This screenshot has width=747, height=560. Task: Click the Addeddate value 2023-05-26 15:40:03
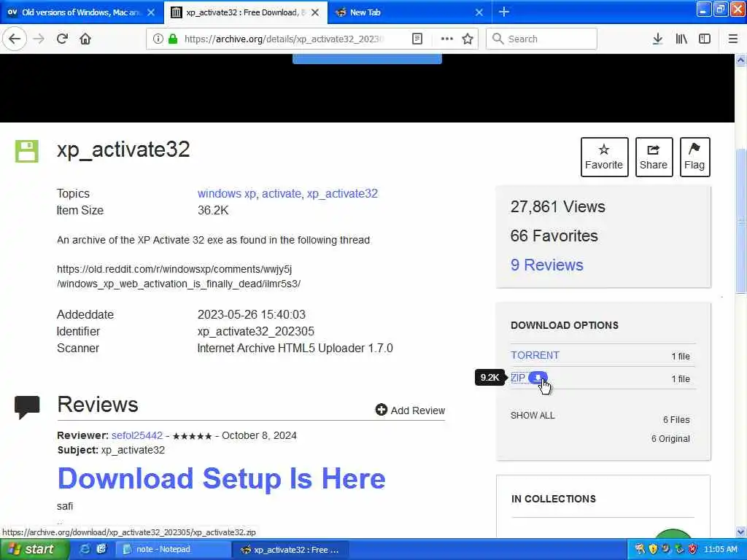(x=252, y=314)
